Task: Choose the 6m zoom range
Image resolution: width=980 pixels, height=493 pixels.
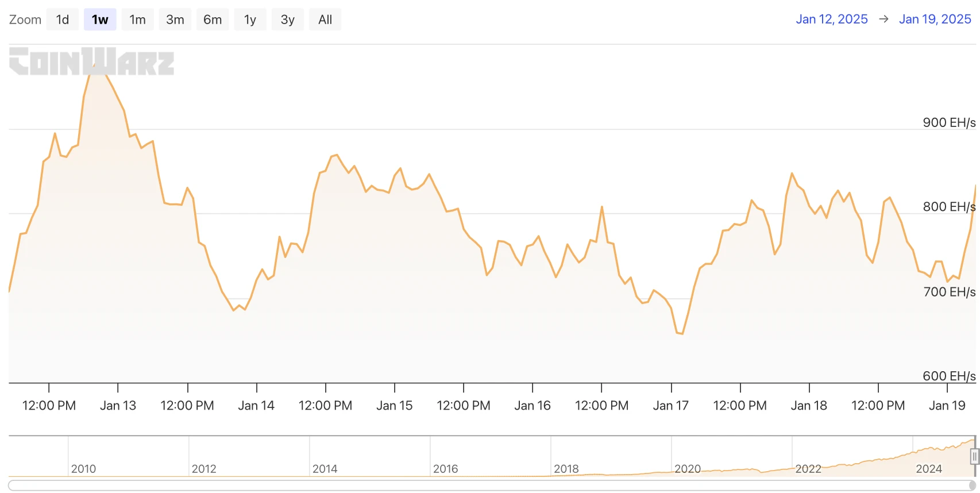Action: 213,20
